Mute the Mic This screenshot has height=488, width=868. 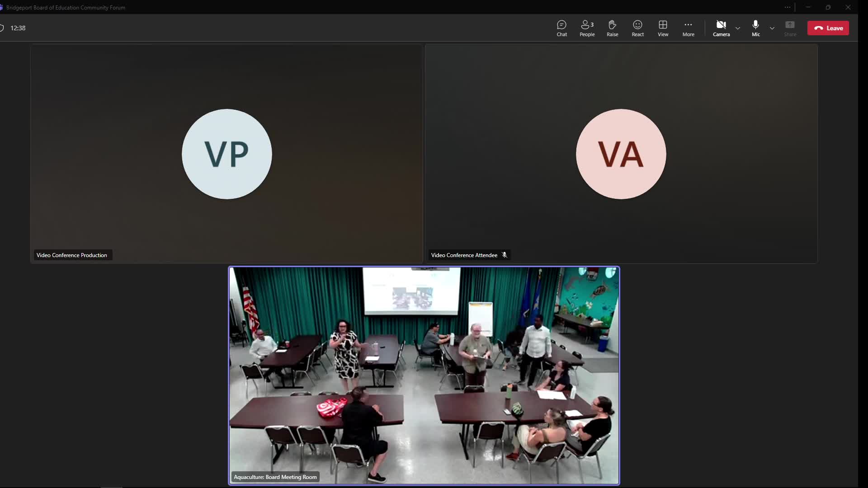pyautogui.click(x=755, y=28)
